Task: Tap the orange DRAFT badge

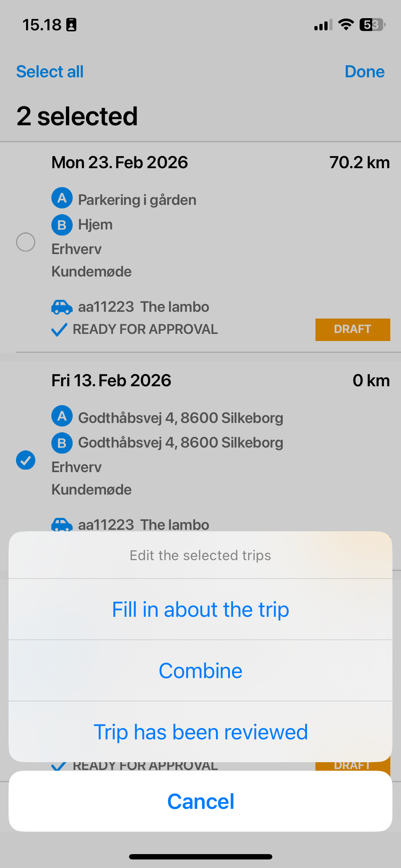Action: (x=353, y=330)
